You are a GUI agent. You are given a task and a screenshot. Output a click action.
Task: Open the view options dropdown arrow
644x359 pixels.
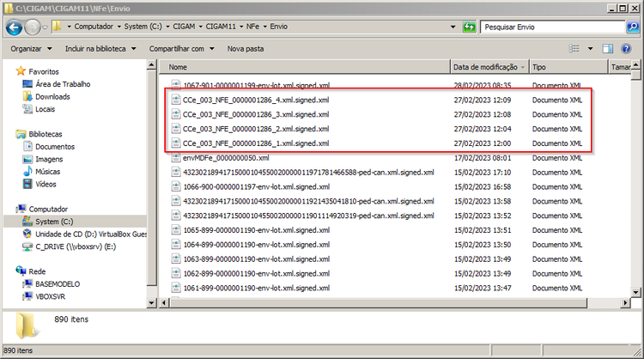coord(590,49)
